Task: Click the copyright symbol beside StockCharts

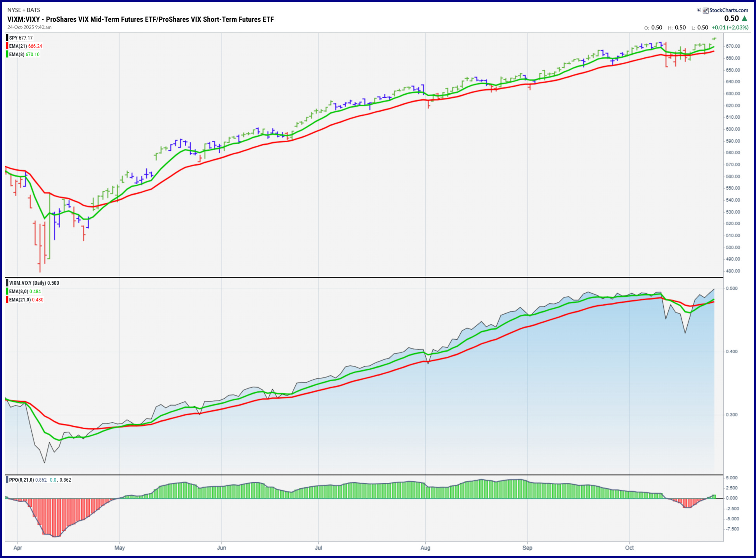Action: (x=699, y=10)
